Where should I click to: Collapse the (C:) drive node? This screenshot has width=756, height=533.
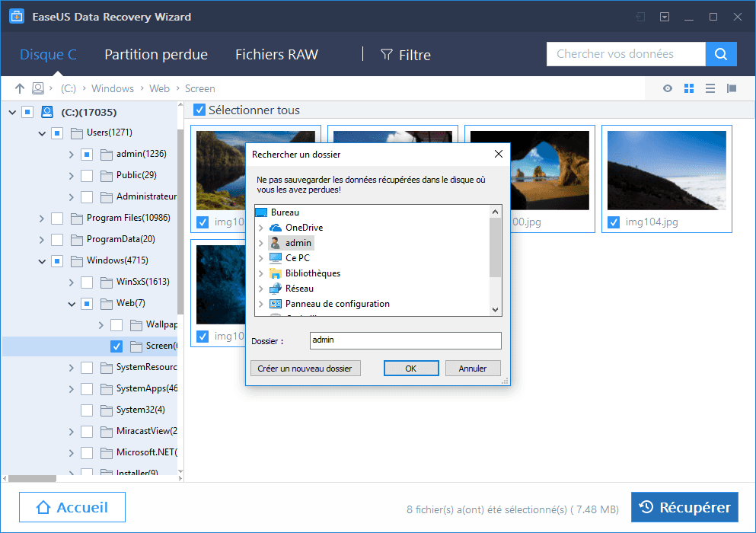point(12,113)
